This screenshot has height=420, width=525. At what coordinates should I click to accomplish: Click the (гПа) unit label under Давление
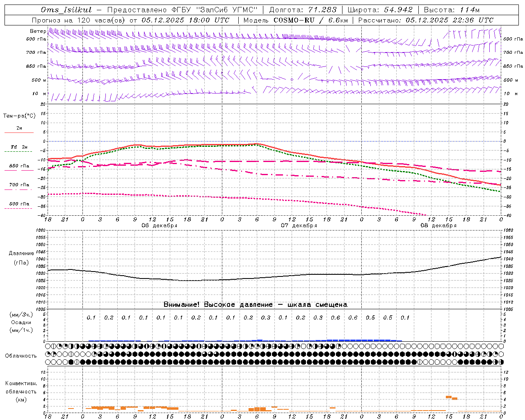(21, 262)
